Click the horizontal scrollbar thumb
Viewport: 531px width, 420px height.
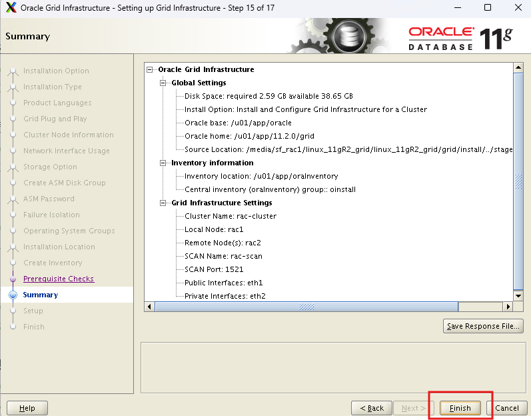tap(306, 307)
